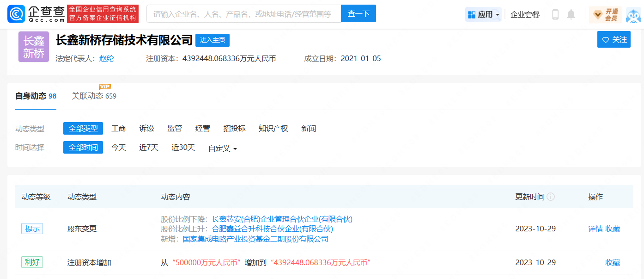Click the 成立日期 2021-01-05 text
This screenshot has height=279, width=644.
point(342,58)
